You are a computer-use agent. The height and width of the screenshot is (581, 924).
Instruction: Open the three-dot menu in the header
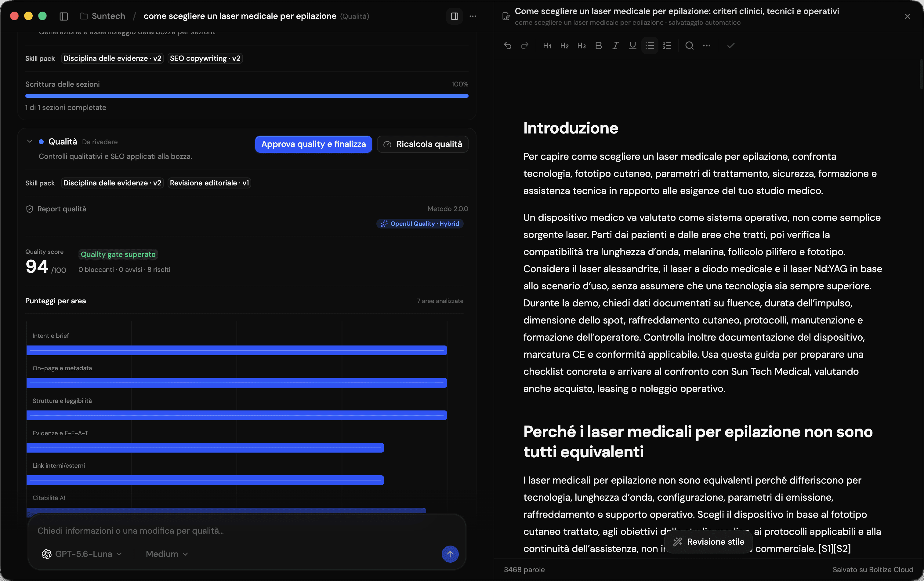(473, 16)
